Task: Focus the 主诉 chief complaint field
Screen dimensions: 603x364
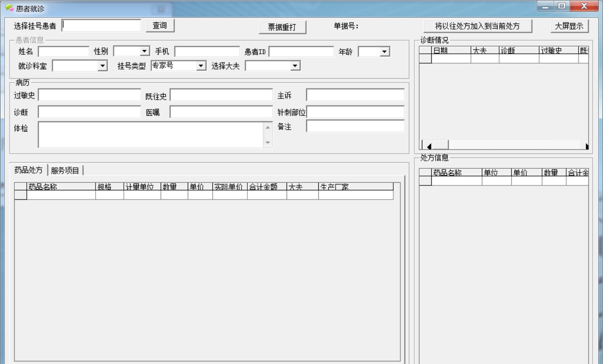Action: click(355, 95)
